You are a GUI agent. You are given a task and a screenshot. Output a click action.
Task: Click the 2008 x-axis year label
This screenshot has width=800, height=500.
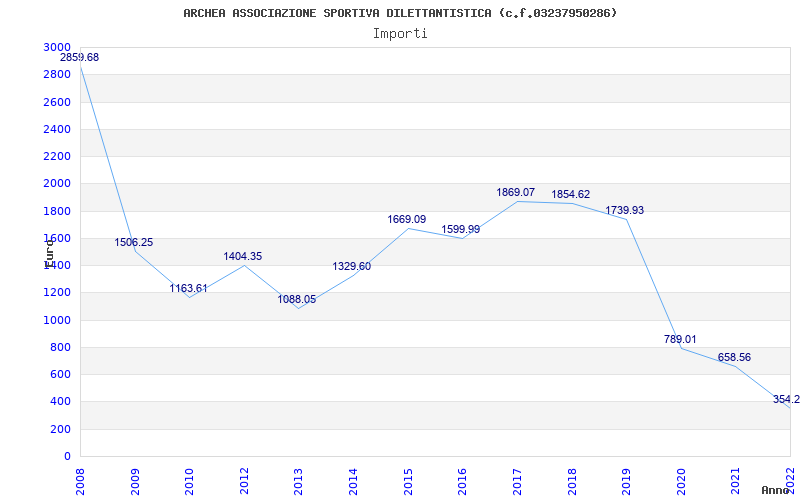tap(80, 481)
